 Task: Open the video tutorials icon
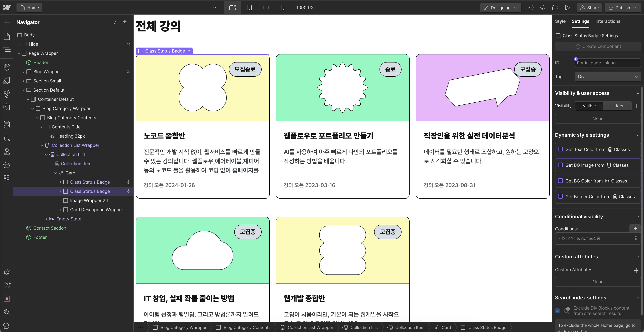coord(7,326)
